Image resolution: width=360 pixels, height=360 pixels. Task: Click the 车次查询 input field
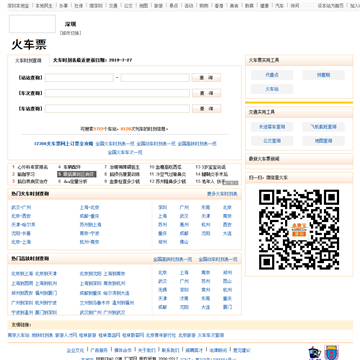pos(117,93)
